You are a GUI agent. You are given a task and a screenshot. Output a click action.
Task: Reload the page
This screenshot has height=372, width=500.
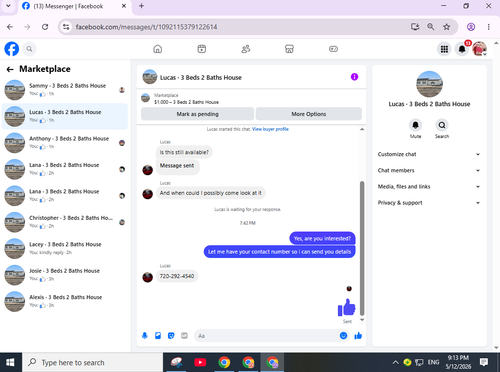tap(45, 27)
